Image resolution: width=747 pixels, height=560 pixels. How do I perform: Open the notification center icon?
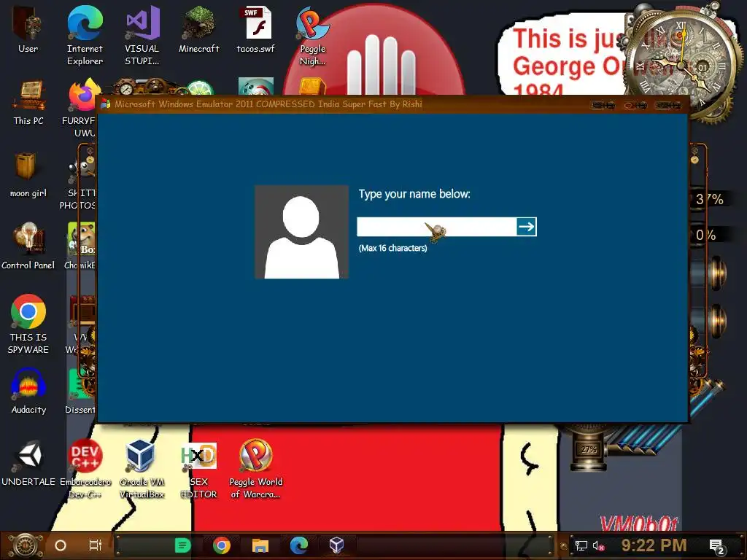tap(717, 547)
